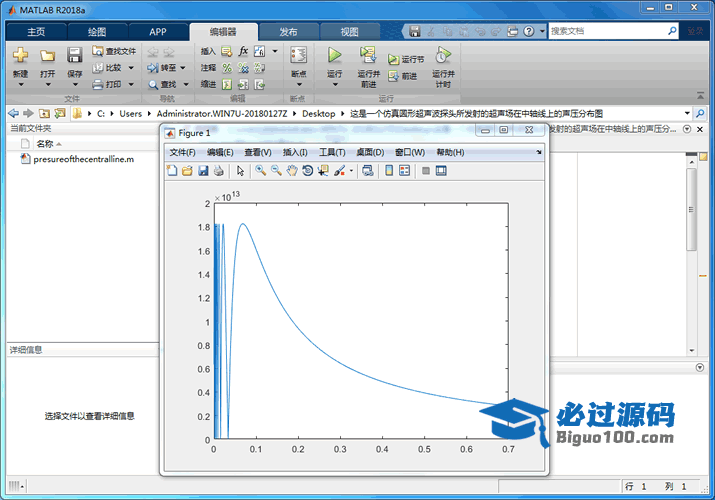Click the editor vertical scrollbar
715x500 pixels.
click(692, 209)
